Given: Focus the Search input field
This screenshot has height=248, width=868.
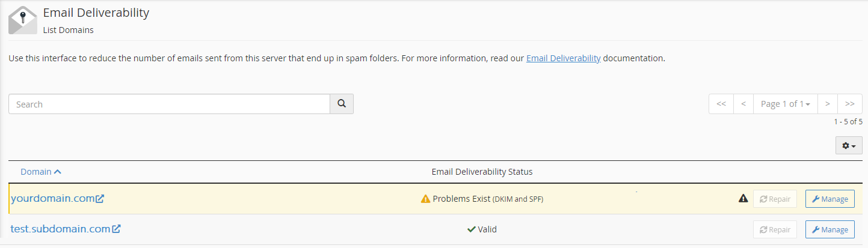Looking at the screenshot, I should (x=169, y=104).
